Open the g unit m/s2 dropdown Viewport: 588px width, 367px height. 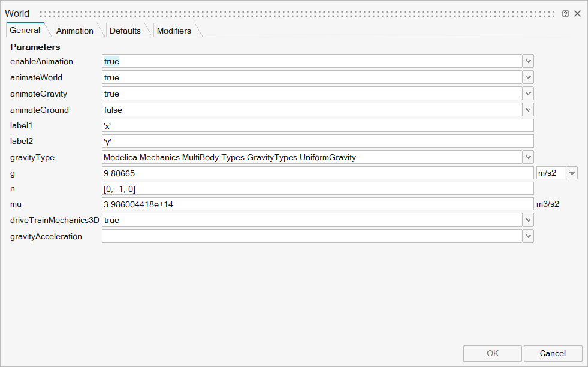tap(572, 173)
